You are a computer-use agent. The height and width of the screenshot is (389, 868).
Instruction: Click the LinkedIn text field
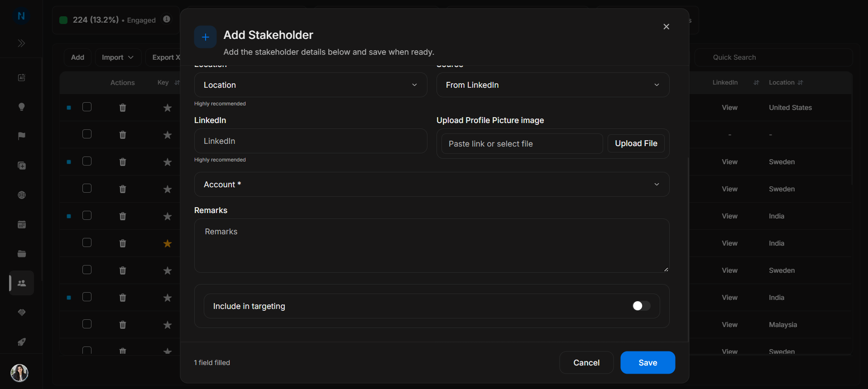coord(311,141)
